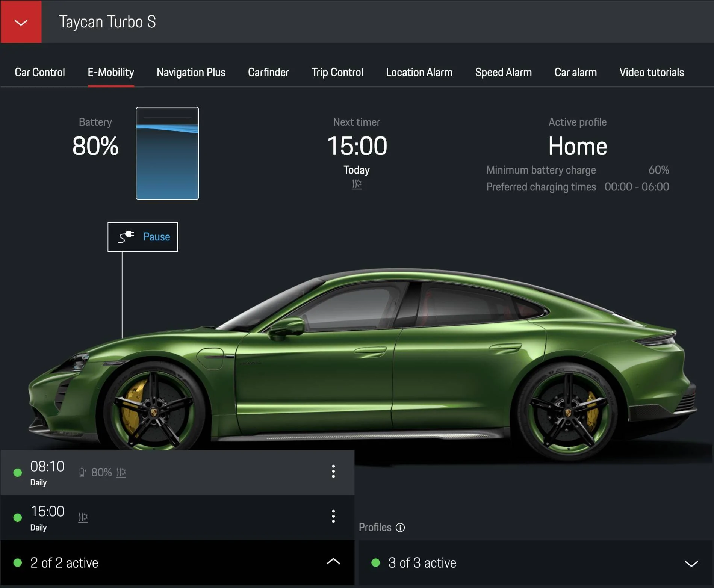The height and width of the screenshot is (588, 714).
Task: Click the climate icon under Today
Action: click(357, 184)
